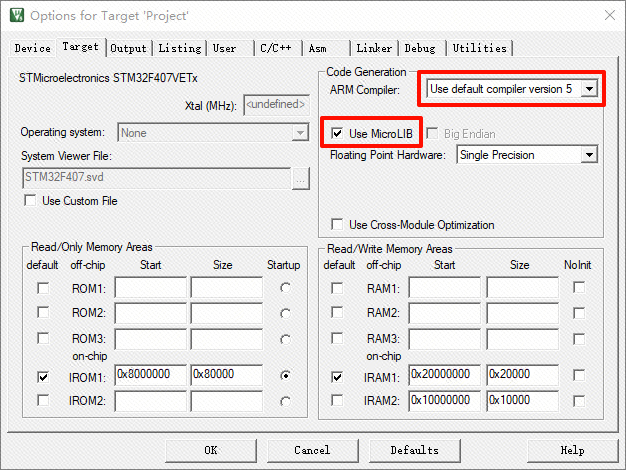Click the IROM1 Start address field
This screenshot has width=626, height=470.
[x=150, y=375]
